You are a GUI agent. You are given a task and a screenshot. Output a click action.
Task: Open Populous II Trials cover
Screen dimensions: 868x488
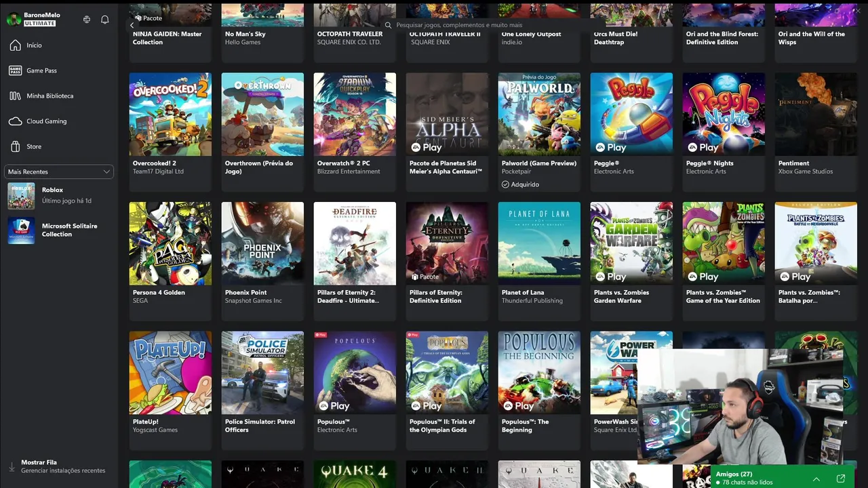[x=447, y=373]
